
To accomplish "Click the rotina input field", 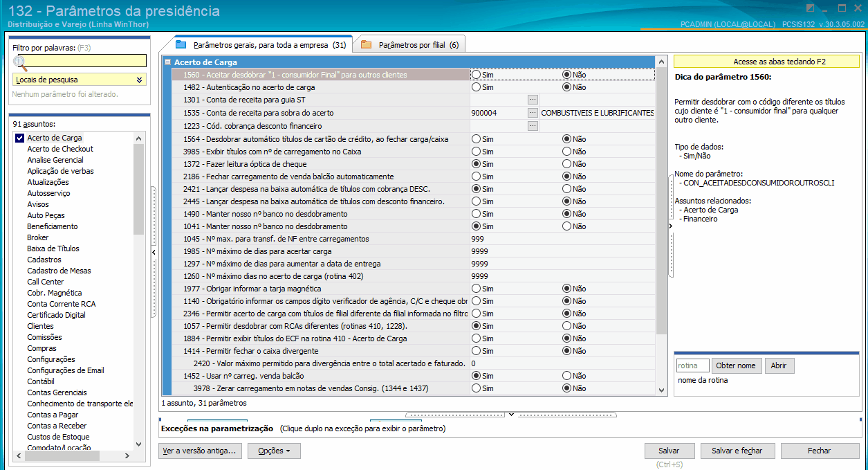I will (x=693, y=365).
